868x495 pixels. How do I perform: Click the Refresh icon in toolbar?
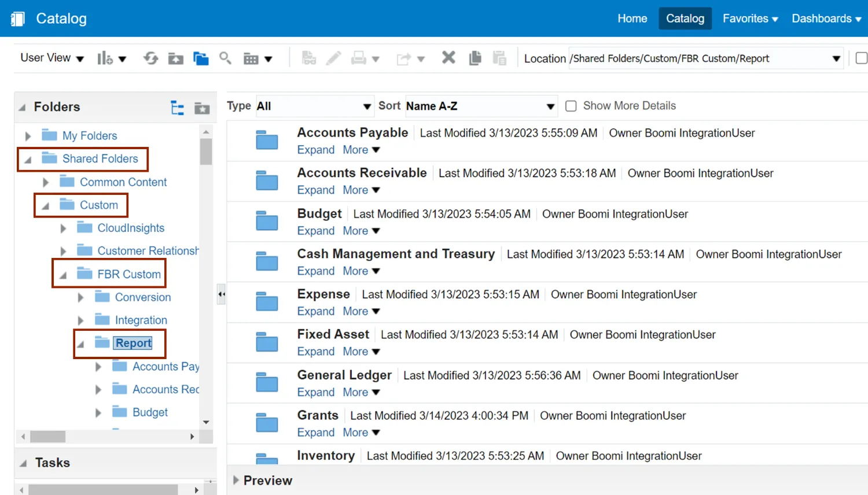[151, 58]
